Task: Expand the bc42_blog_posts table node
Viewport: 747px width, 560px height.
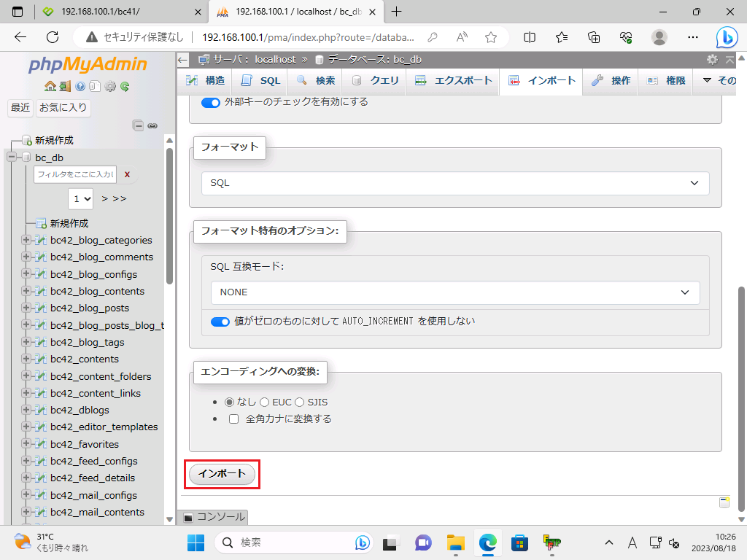Action: point(27,308)
